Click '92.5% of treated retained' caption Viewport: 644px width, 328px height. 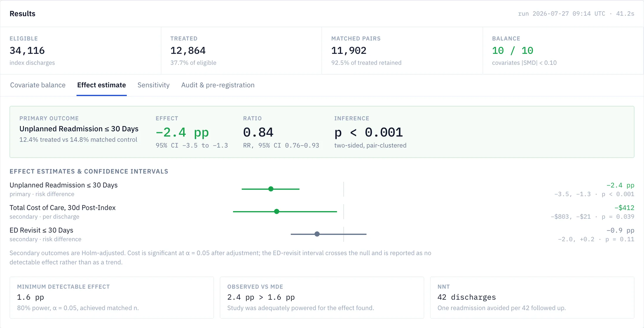pyautogui.click(x=366, y=63)
